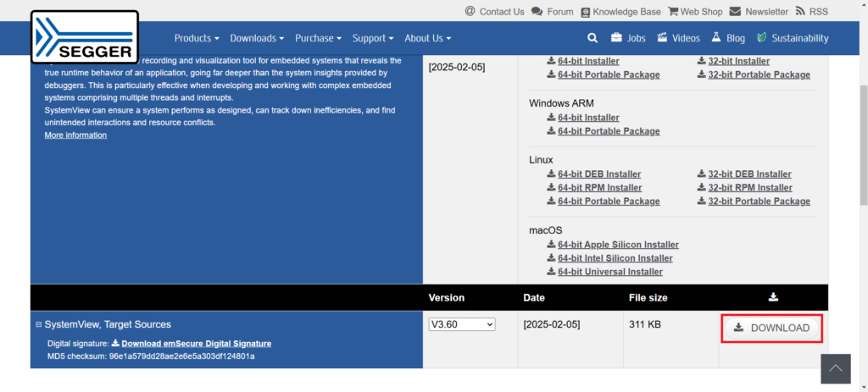Download Windows 64-bit Portable Package
This screenshot has width=868, height=392.
coord(609,75)
